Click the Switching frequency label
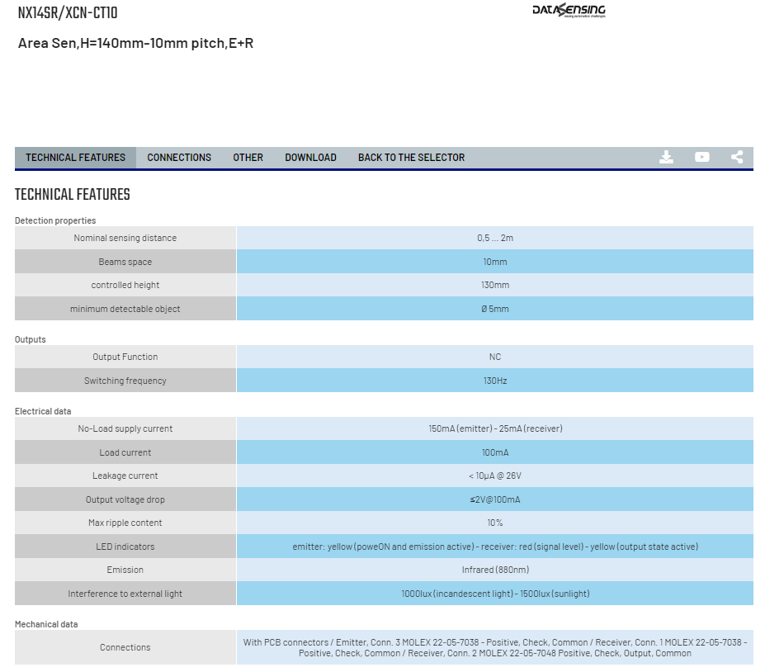This screenshot has height=672, width=784. 125,381
